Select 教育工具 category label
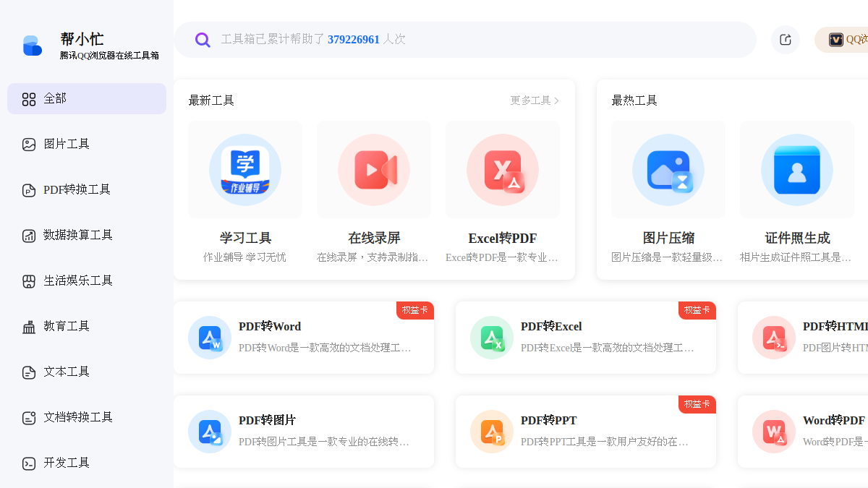Screen dimensions: 868x488 click(67, 326)
